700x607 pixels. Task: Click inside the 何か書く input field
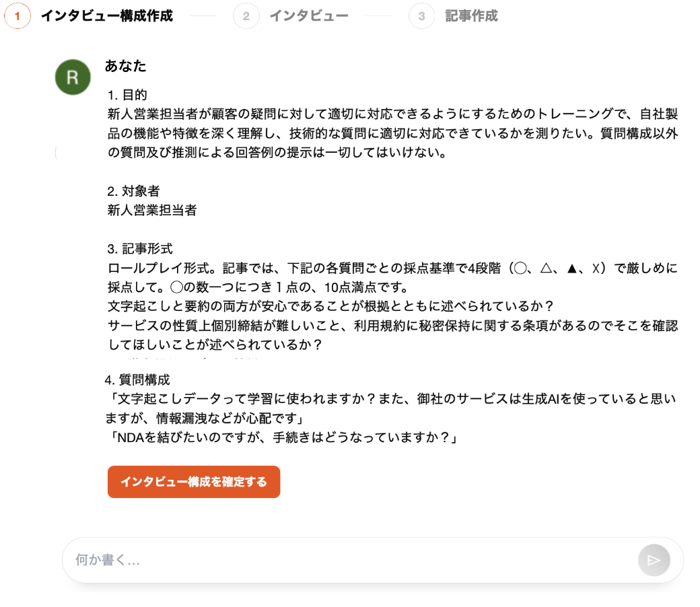coord(269,560)
